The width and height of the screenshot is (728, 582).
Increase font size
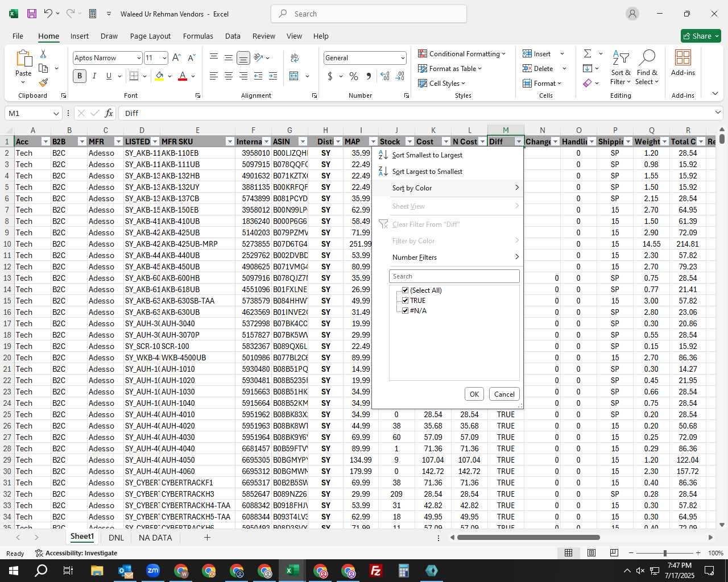point(176,57)
